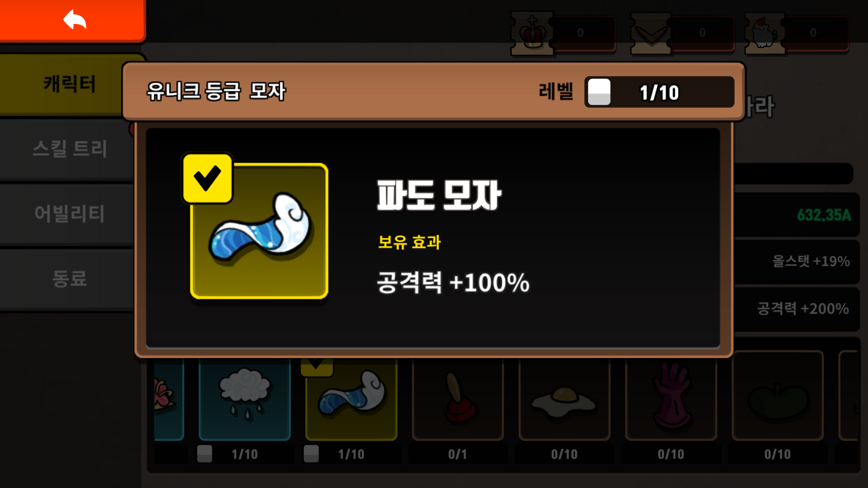Toggle the yellow equipped checkmark on 파도 모자
Viewport: 868px width, 488px height.
point(208,178)
